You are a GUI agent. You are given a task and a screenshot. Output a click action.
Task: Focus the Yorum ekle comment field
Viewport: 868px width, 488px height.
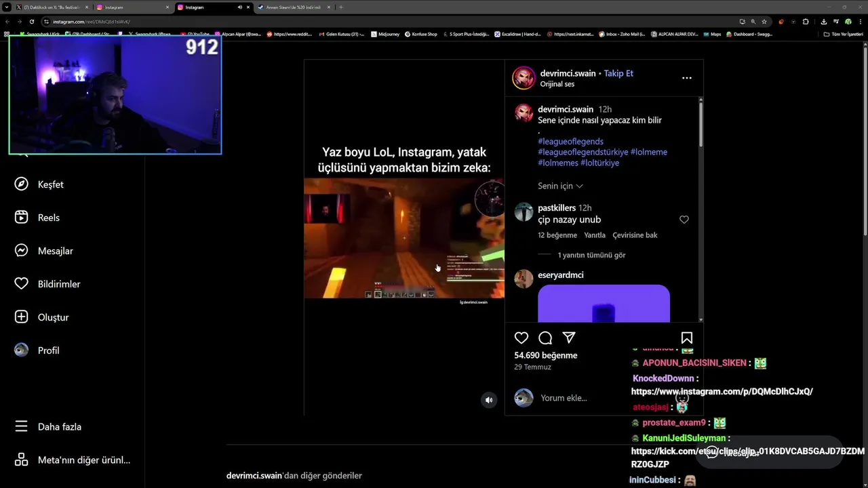click(x=564, y=398)
